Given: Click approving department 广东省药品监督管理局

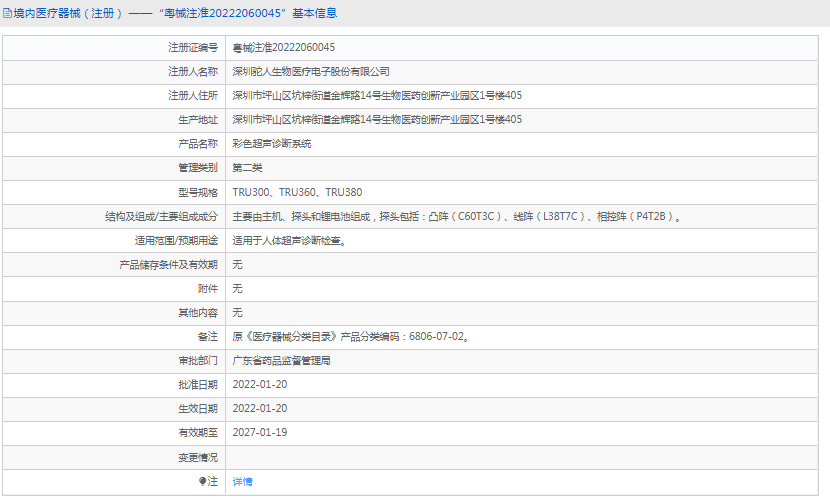Looking at the screenshot, I should (x=282, y=361).
